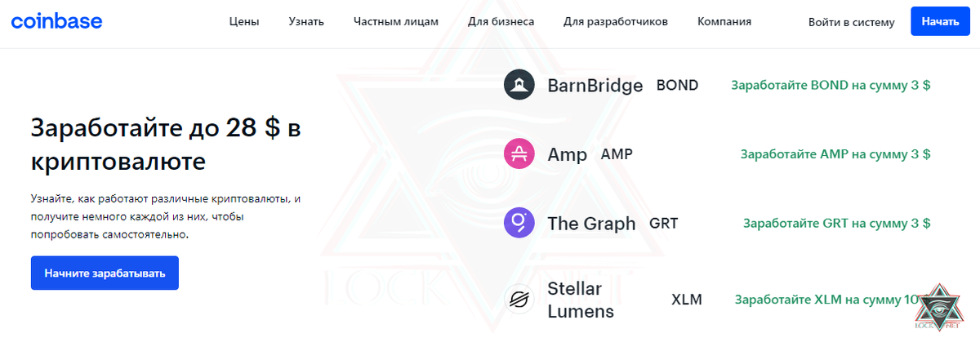Screen dimensions: 980x342
Task: Select The Graph purple icon
Action: coord(519,223)
